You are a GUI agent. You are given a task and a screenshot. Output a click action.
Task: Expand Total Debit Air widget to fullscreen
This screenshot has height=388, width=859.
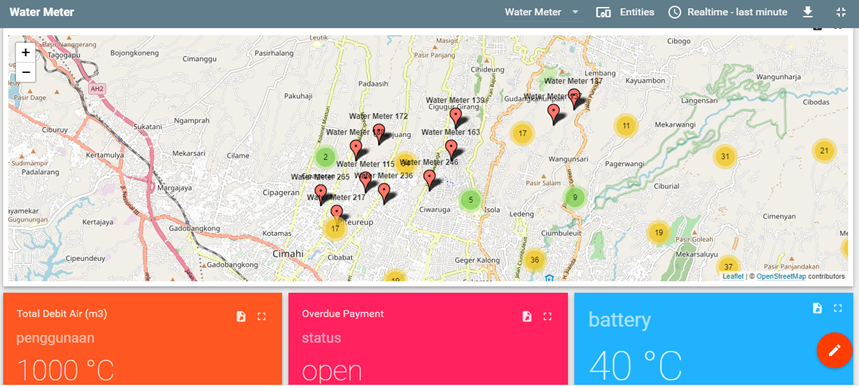(262, 316)
